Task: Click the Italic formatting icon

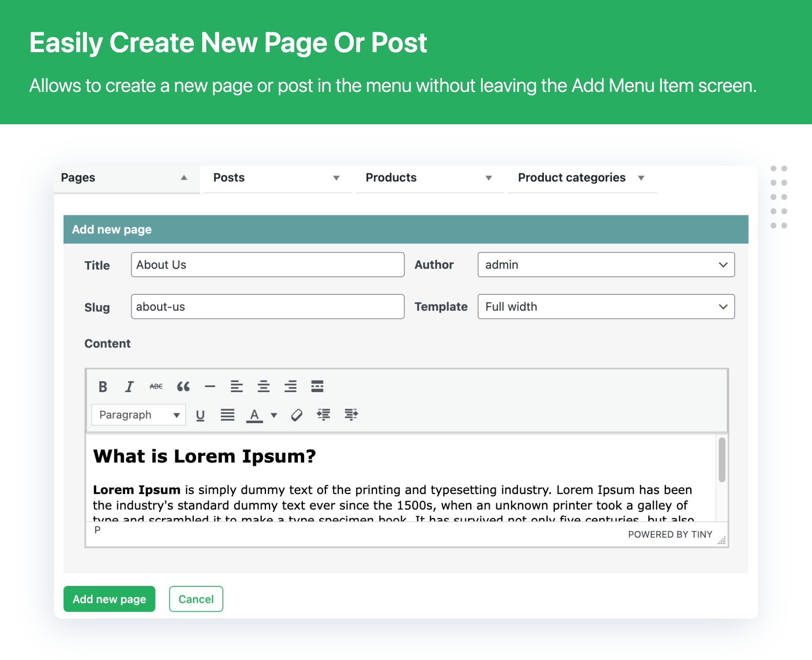Action: tap(129, 385)
